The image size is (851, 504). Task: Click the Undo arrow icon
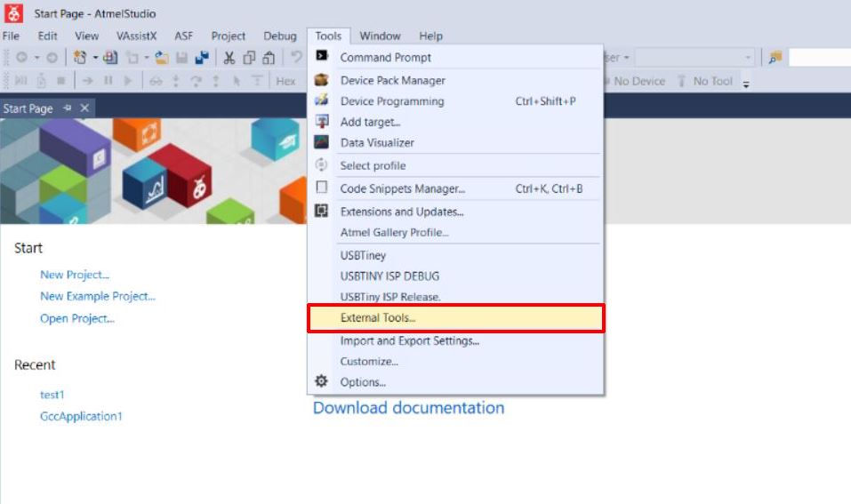pos(296,57)
